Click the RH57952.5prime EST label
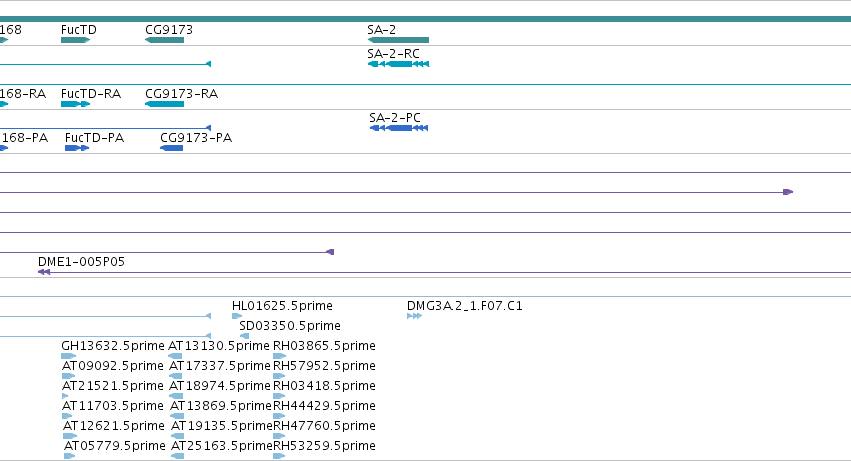This screenshot has height=461, width=851. coord(324,366)
